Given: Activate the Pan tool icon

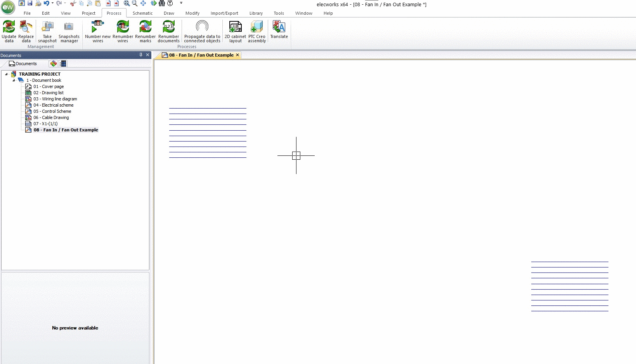Looking at the screenshot, I should tap(143, 3).
